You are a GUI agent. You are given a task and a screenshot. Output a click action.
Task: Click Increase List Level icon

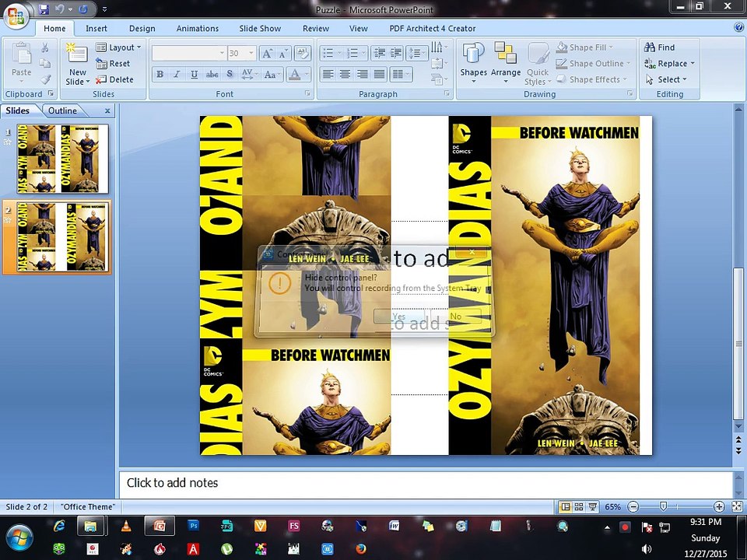pos(395,54)
